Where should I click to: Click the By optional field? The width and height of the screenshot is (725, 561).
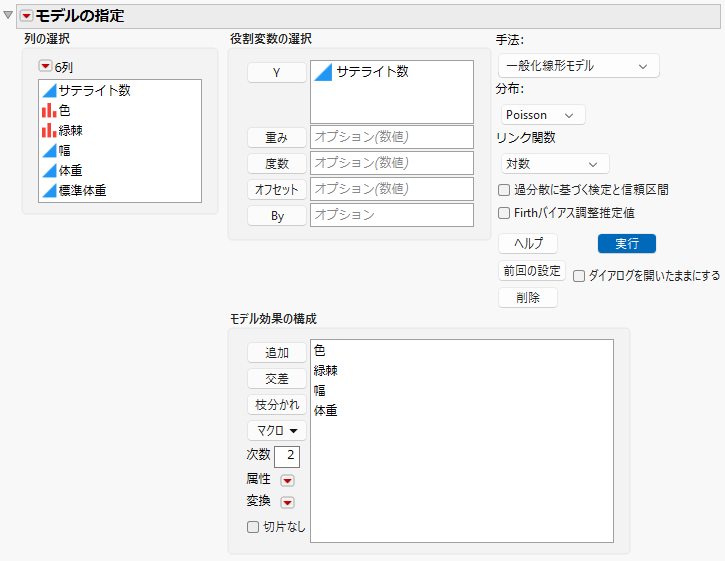point(392,215)
